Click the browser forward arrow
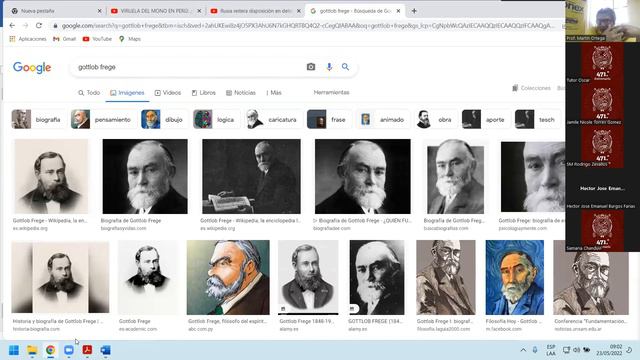Image resolution: width=640 pixels, height=360 pixels. click(x=25, y=25)
